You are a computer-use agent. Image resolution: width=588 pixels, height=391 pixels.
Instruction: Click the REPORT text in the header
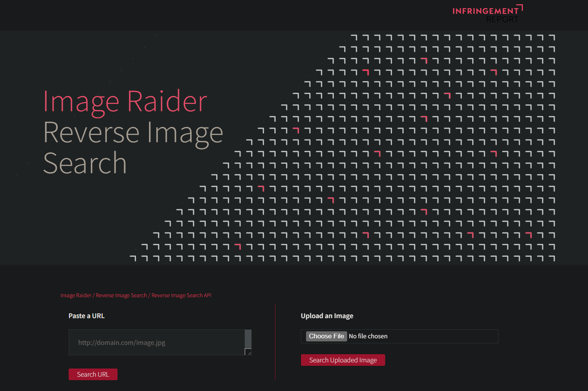503,19
